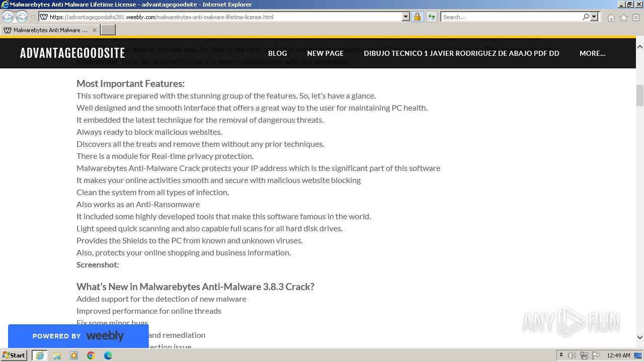
Task: Minimize the Internet Explorer window
Action: pyautogui.click(x=621, y=4)
